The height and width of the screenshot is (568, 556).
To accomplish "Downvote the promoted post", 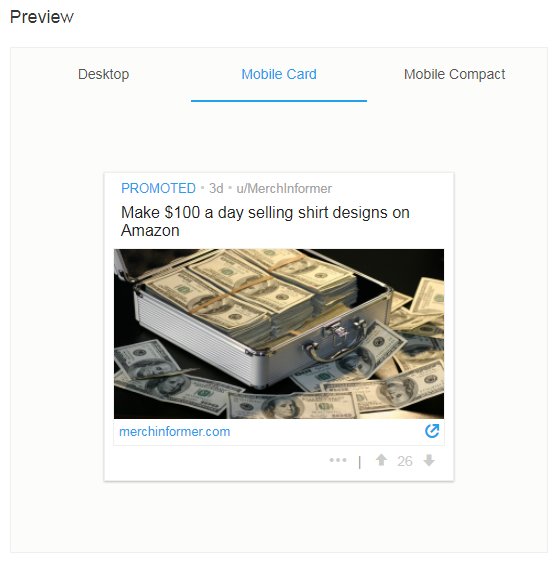I will click(429, 460).
